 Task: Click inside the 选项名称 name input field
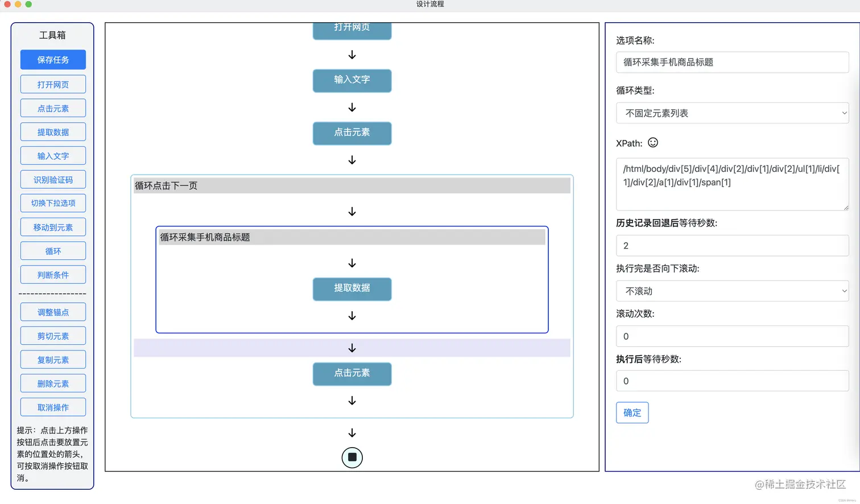(731, 62)
